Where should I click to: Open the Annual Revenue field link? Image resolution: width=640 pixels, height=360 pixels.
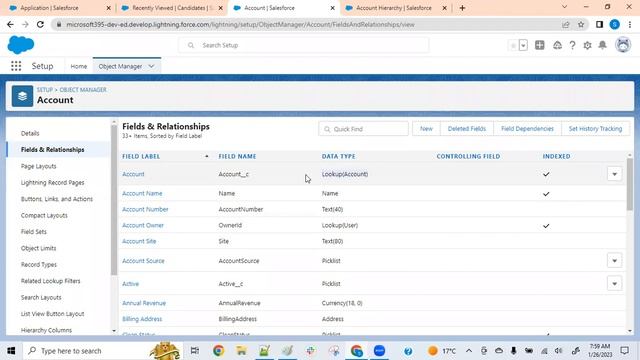144,303
